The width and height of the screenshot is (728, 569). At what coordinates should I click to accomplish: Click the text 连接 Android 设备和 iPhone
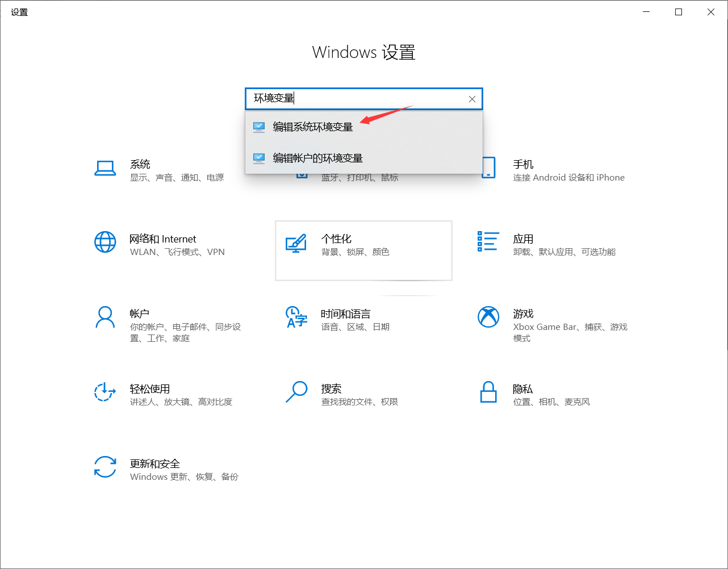coord(569,178)
